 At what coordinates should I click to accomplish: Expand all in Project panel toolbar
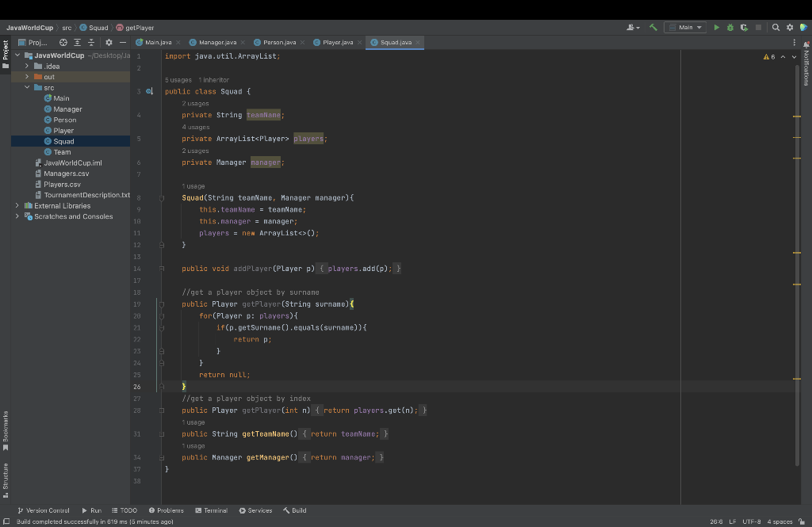(77, 43)
